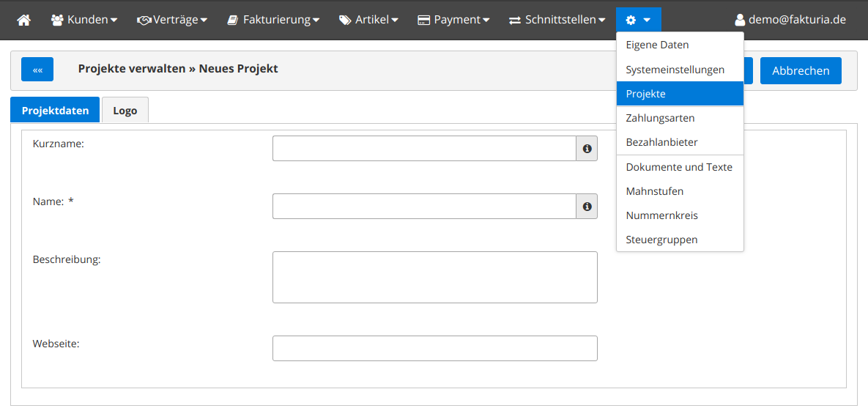Open the Fakturierung dropdown
This screenshot has height=411, width=868.
click(x=273, y=20)
